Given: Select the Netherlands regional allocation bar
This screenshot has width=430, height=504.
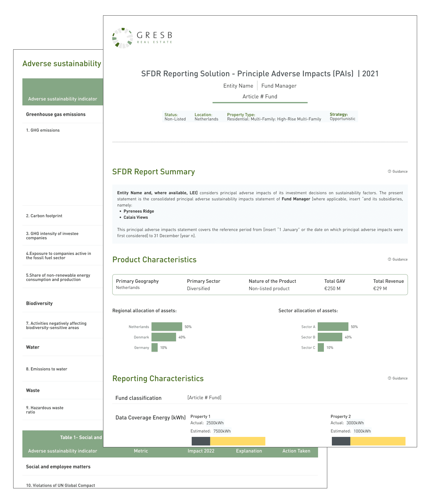Looking at the screenshot, I should 167,327.
